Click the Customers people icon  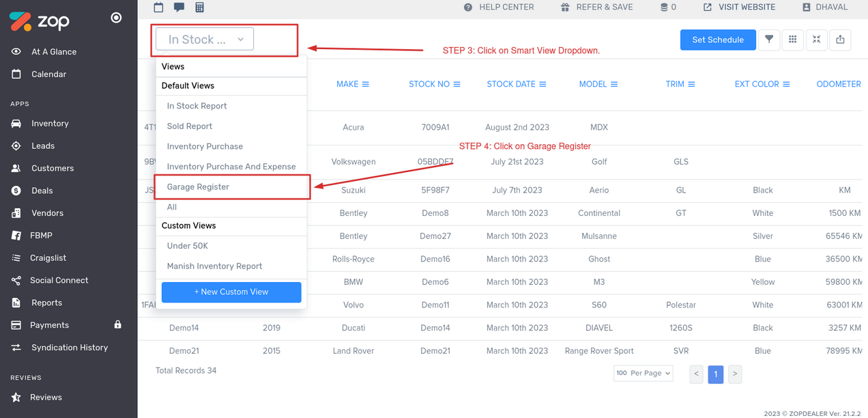(x=16, y=168)
